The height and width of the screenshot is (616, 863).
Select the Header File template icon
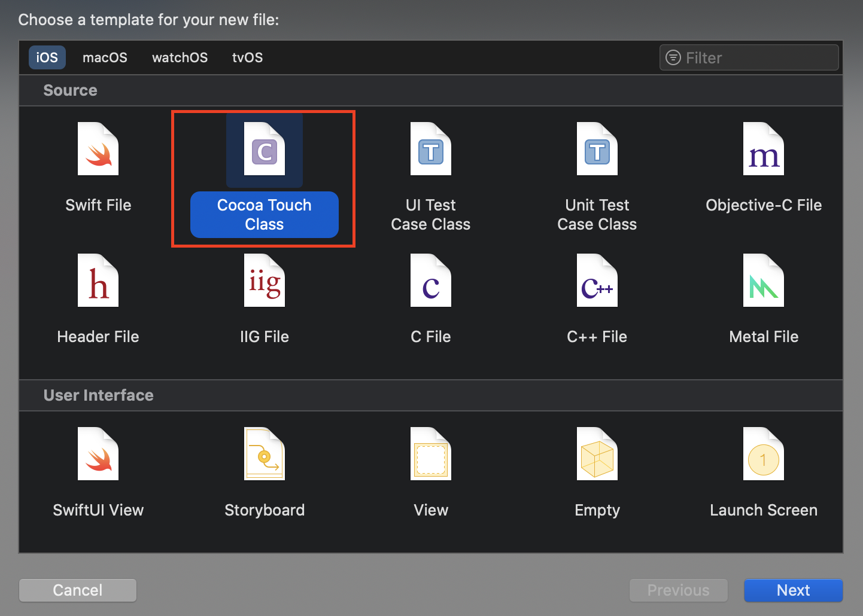pos(98,280)
